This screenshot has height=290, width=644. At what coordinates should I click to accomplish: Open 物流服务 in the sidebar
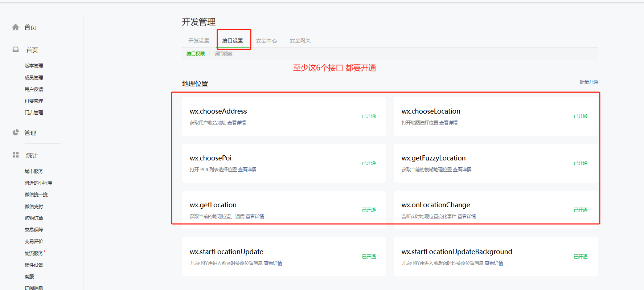click(x=34, y=253)
